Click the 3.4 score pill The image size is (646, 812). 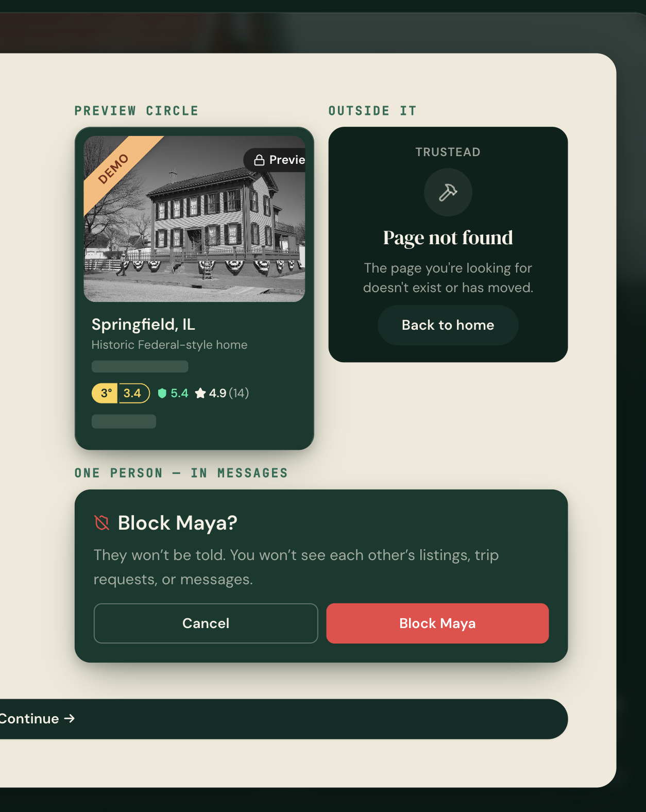click(x=134, y=393)
